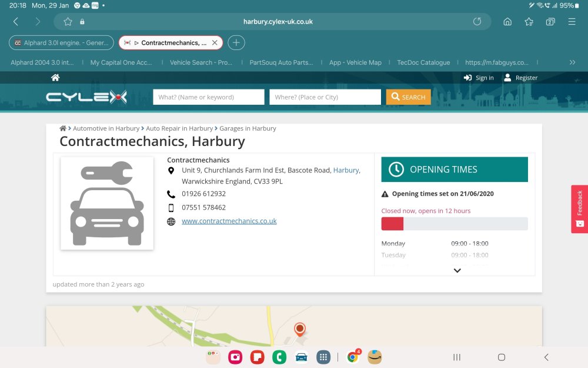
Task: Open the bookmarks list star icon
Action: coord(529,22)
